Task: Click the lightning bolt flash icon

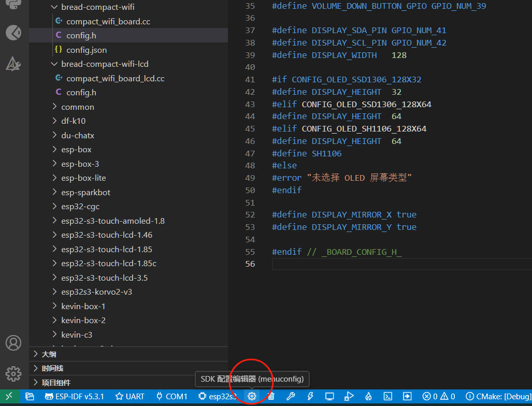Action: point(310,396)
